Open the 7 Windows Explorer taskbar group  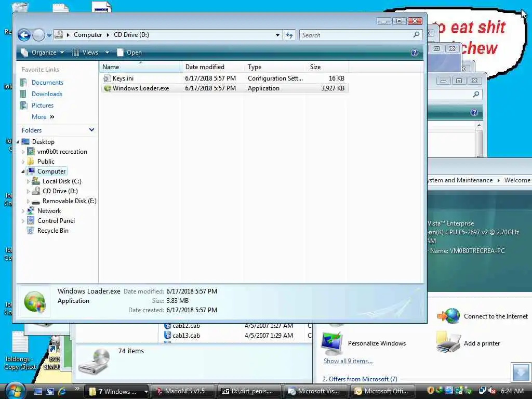point(116,391)
